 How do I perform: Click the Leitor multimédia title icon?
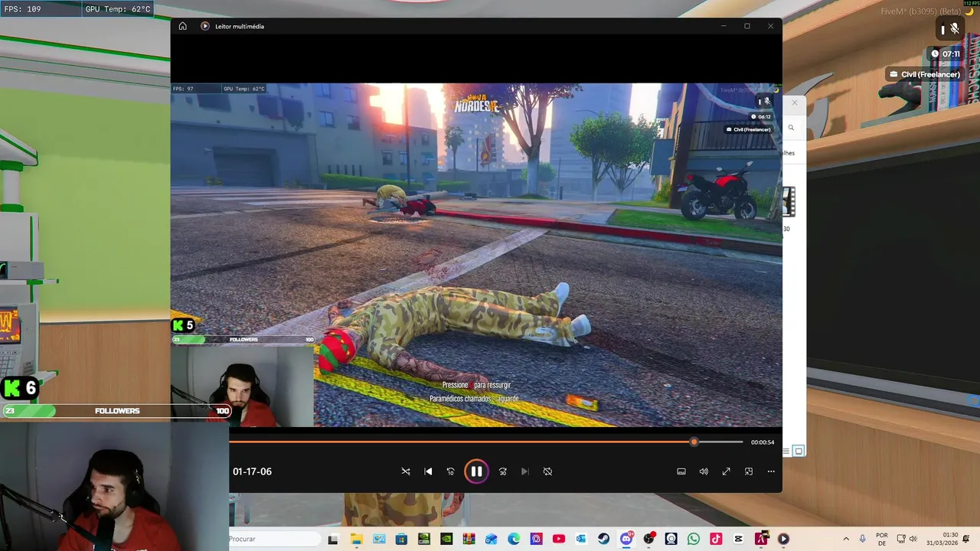[x=204, y=26]
